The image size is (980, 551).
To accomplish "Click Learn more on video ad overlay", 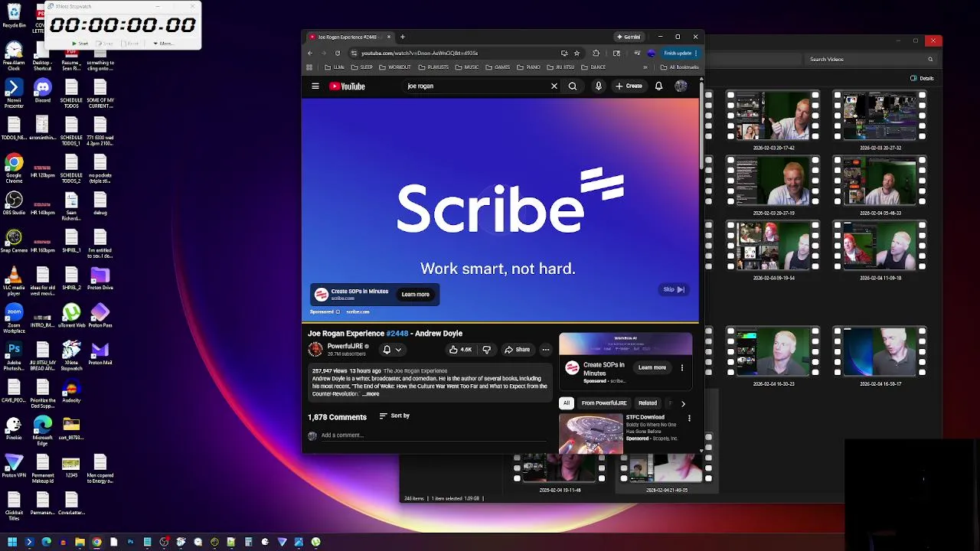I will 416,295.
